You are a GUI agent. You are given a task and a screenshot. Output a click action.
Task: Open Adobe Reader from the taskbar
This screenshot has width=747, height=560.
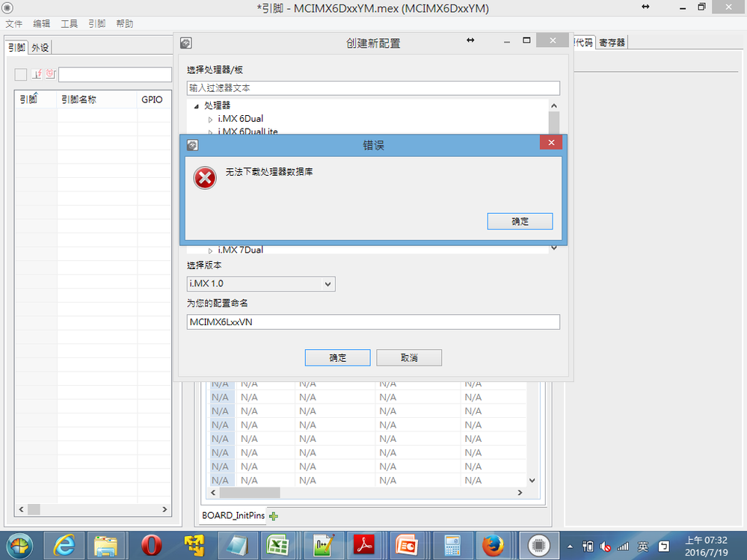tap(364, 545)
